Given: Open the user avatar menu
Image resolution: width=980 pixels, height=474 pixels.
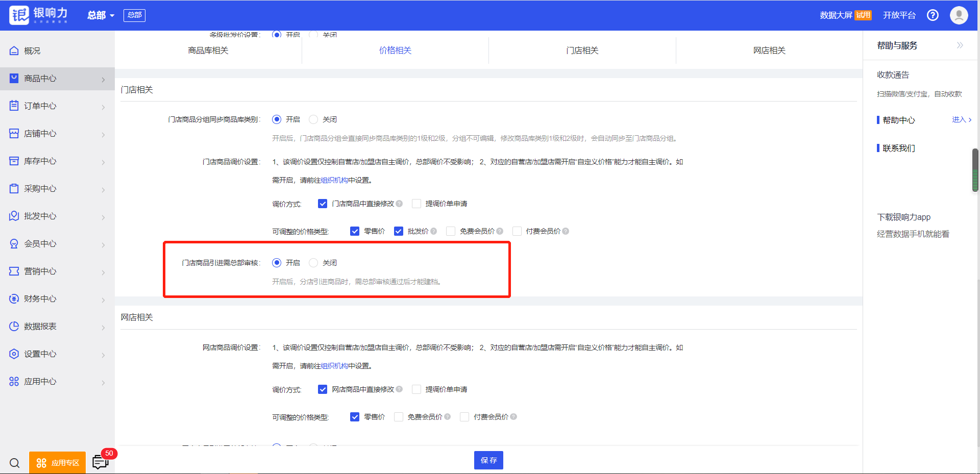Looking at the screenshot, I should (x=959, y=15).
